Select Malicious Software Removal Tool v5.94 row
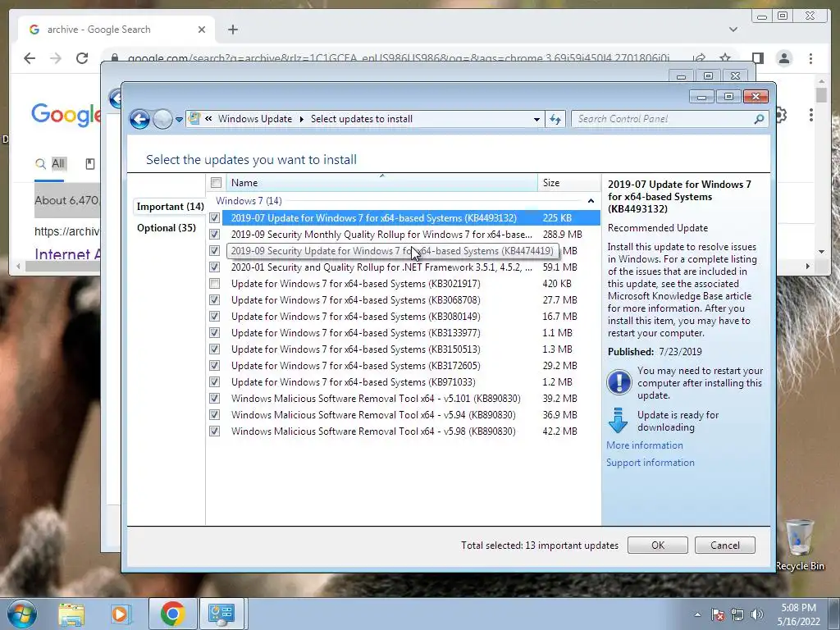 pos(404,414)
